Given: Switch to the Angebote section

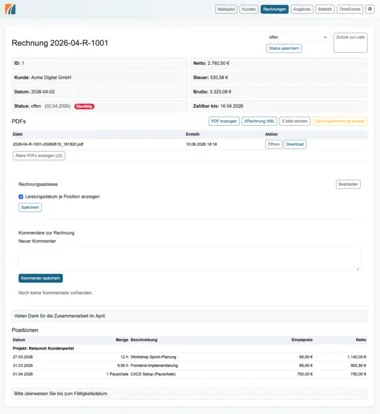Looking at the screenshot, I should point(302,9).
